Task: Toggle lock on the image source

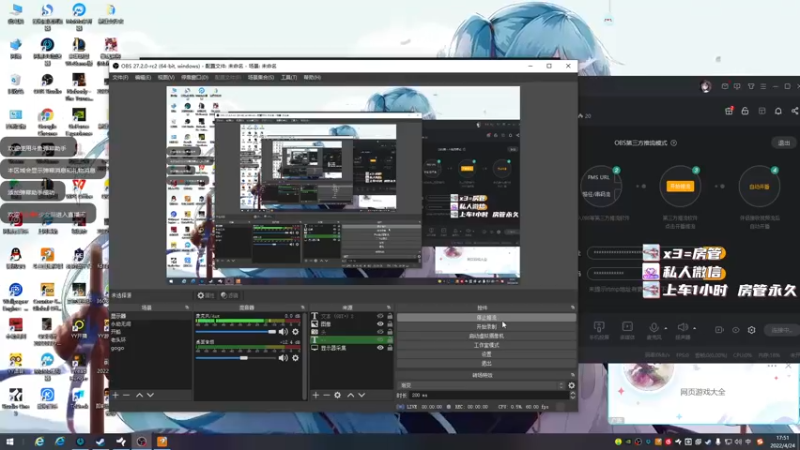Action: point(390,324)
